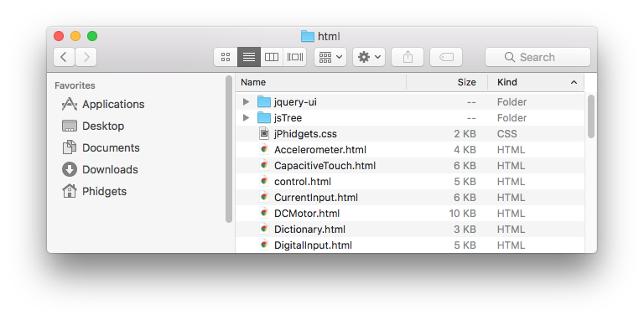644x320 pixels.
Task: Open the gear Action menu
Action: 369,57
